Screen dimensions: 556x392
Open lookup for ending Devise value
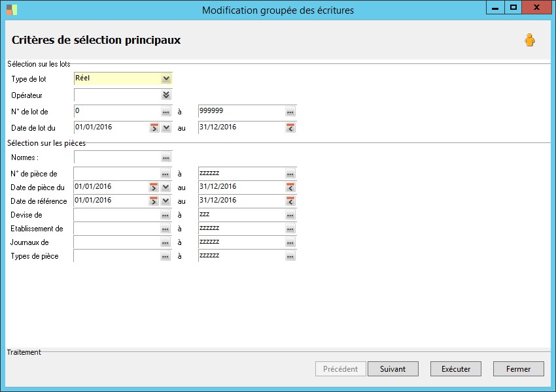click(x=290, y=215)
